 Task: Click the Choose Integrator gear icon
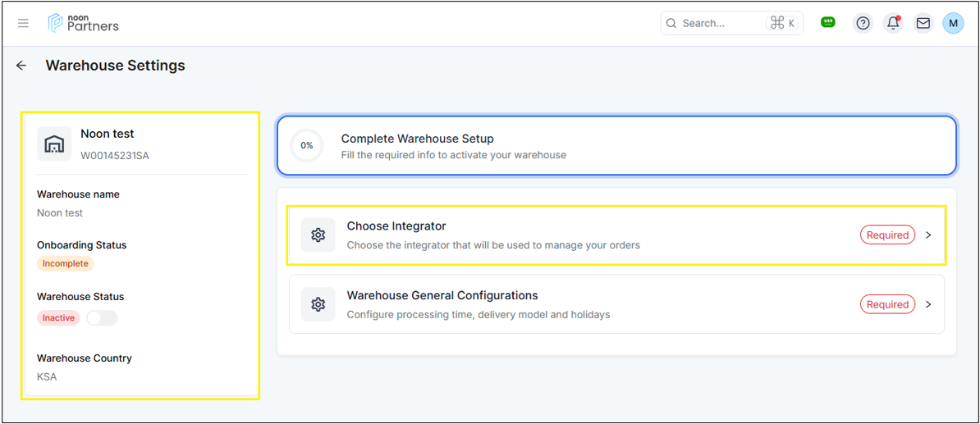point(318,235)
